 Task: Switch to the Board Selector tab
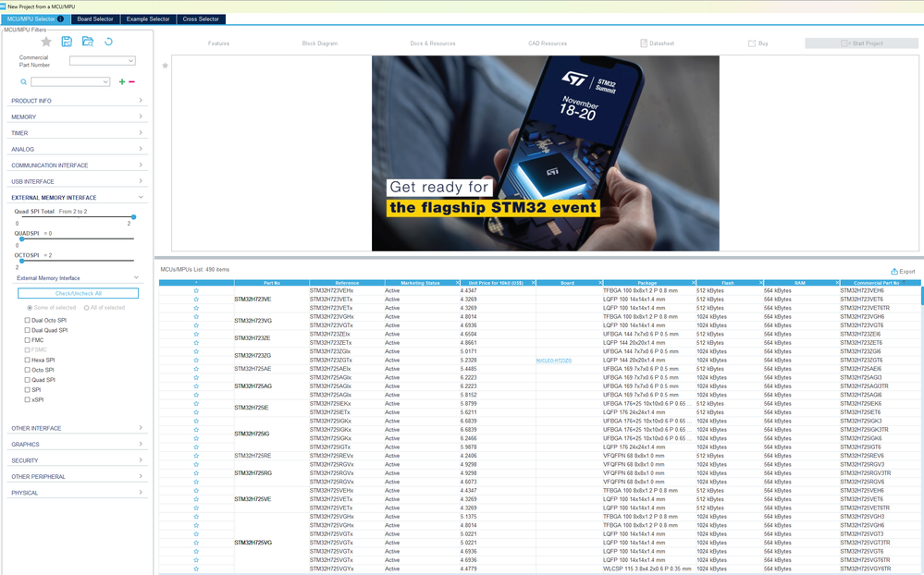pyautogui.click(x=95, y=18)
